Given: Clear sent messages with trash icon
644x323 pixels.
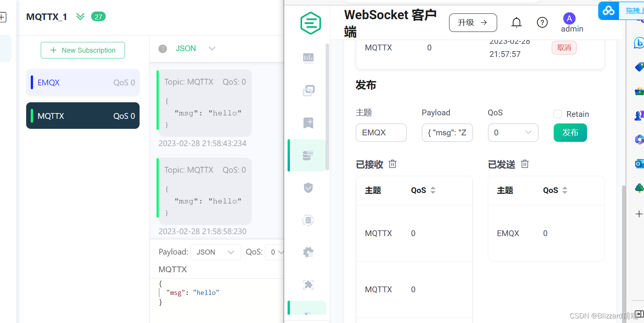Looking at the screenshot, I should (524, 164).
